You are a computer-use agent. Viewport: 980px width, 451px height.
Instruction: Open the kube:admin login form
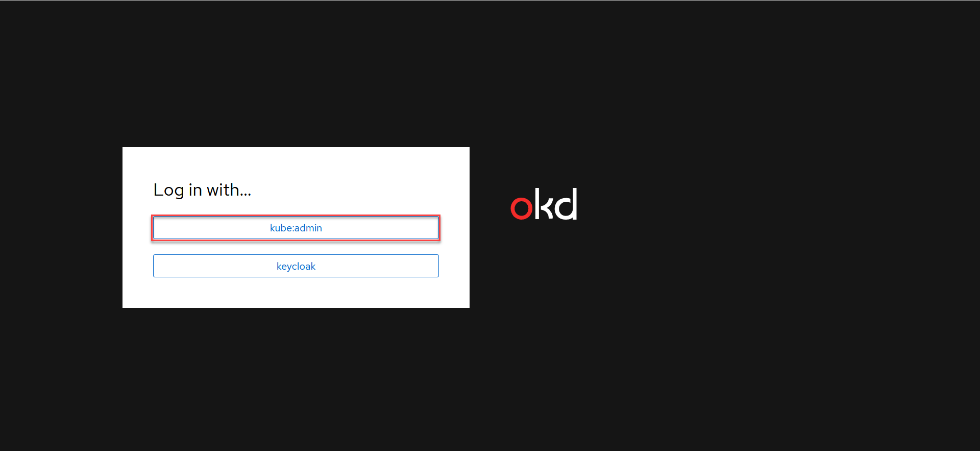point(296,228)
